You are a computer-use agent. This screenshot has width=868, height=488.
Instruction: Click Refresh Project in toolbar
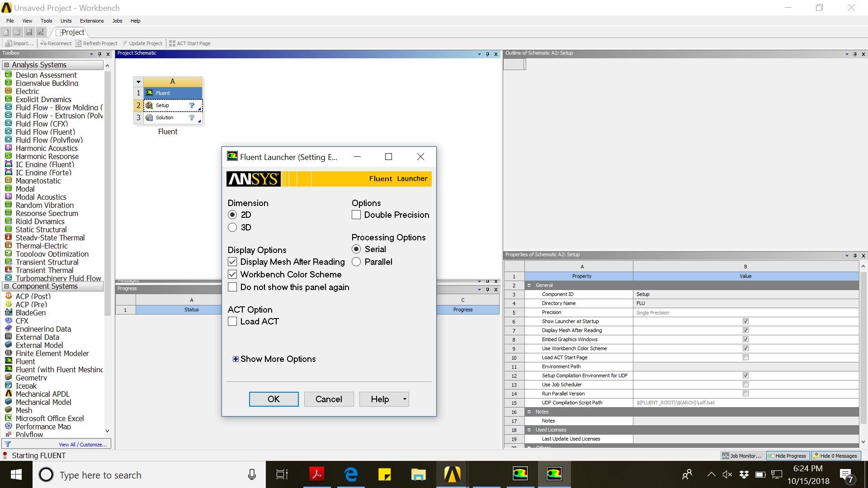pyautogui.click(x=96, y=43)
